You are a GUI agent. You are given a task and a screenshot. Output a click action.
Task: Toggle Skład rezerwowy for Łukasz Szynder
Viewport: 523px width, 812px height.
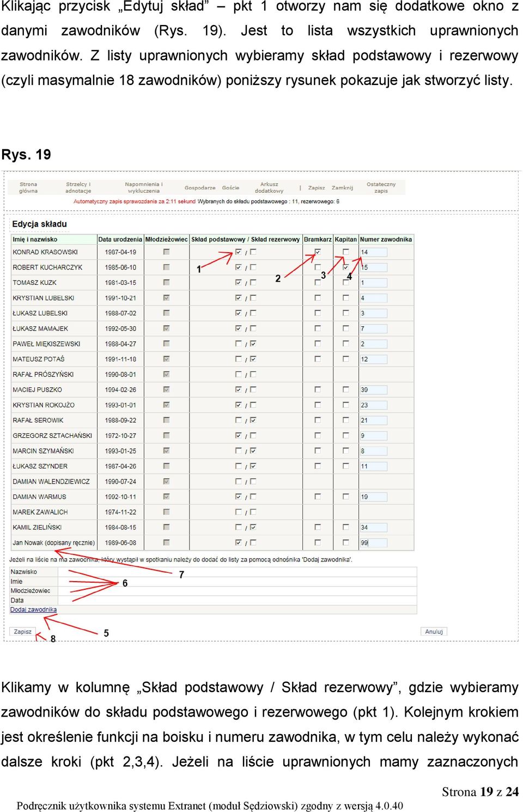(x=253, y=466)
